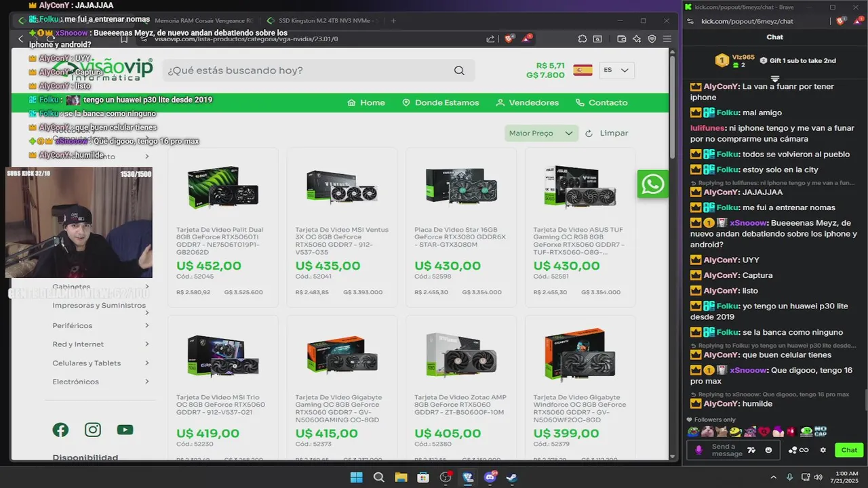
Task: Open Donde Estamos in the nav bar
Action: [440, 103]
